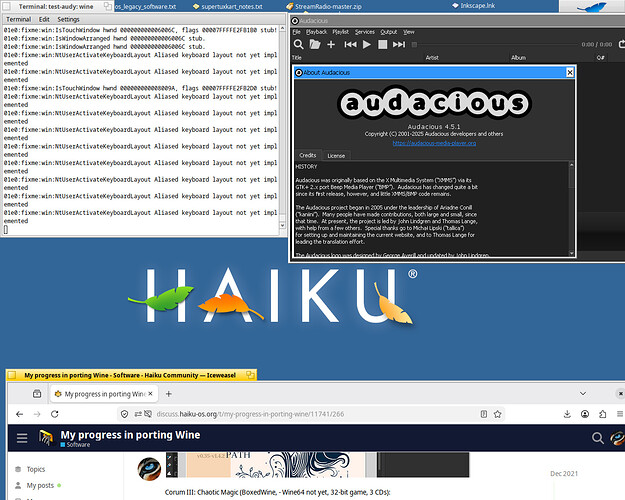Open the Settings menu in Terminal
625x500 pixels.
68,19
